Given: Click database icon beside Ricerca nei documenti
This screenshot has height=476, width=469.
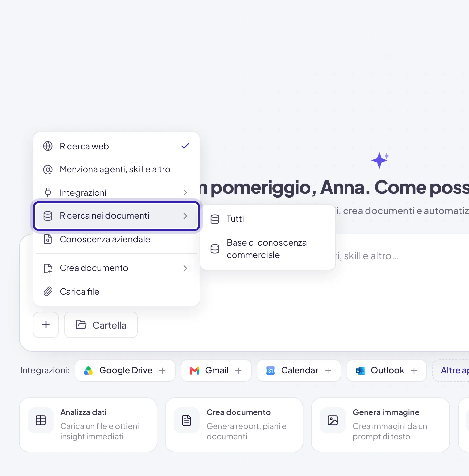Looking at the screenshot, I should (48, 216).
